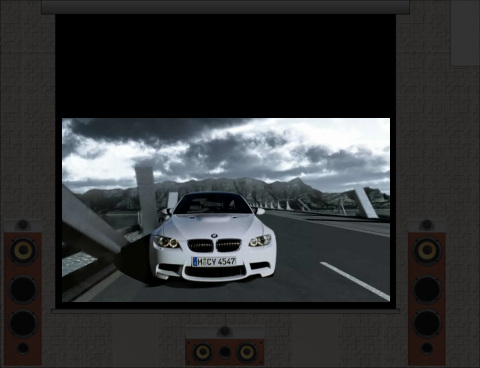Click the right speaker's yellow midrange driver
This screenshot has height=368, width=480.
[428, 250]
